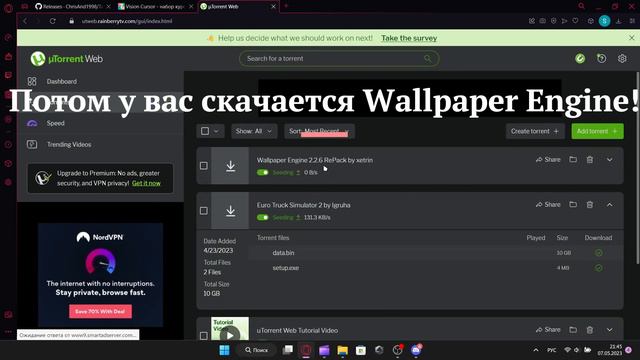
Task: Open folder for uTorrent Web Tutorial Video
Action: 573,330
